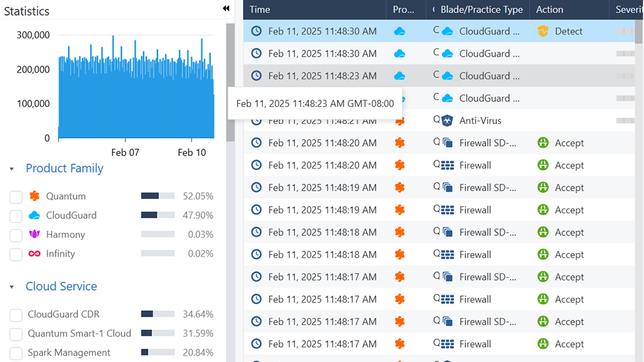644x362 pixels.
Task: Sort by the Pro... column header
Action: 407,9
